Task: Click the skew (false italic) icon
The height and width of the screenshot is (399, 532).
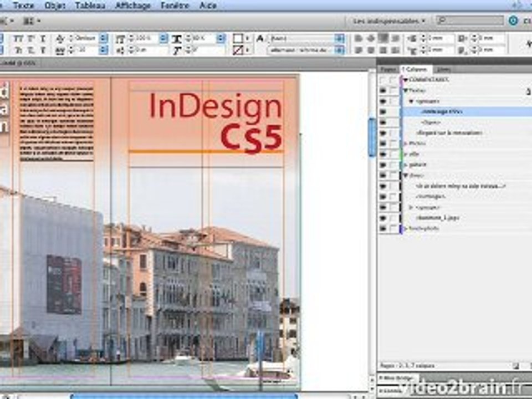Action: point(176,50)
